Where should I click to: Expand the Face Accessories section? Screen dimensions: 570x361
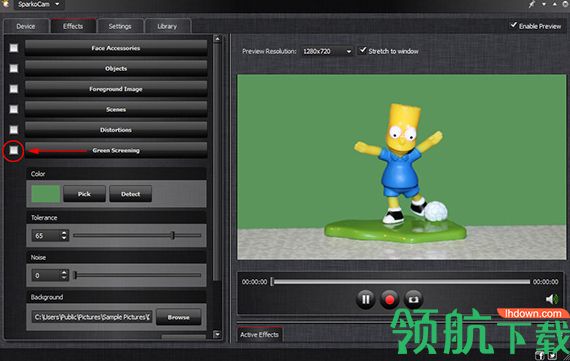pos(116,48)
